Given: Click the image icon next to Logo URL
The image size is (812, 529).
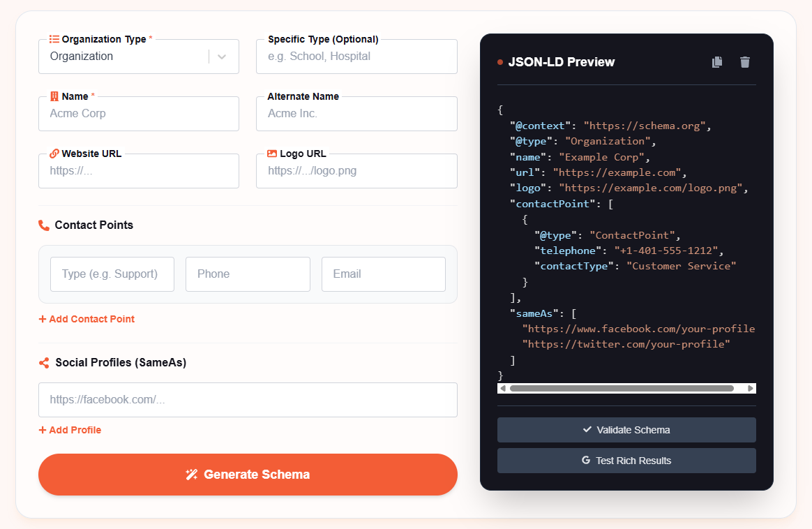Looking at the screenshot, I should tap(272, 154).
